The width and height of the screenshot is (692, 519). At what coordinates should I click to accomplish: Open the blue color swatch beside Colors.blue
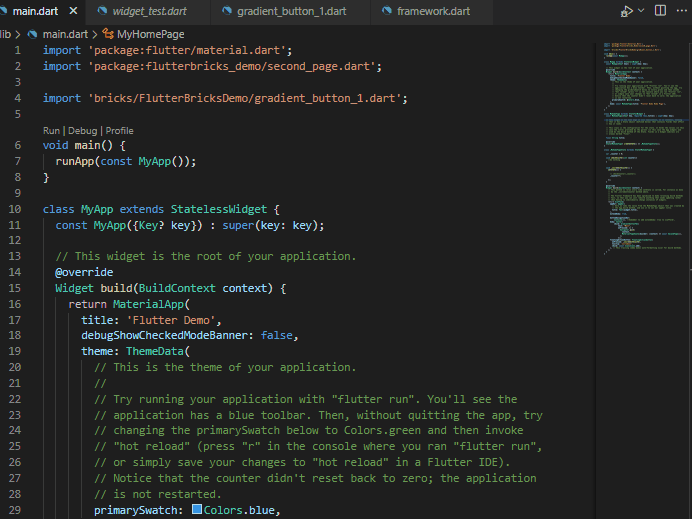pos(197,510)
